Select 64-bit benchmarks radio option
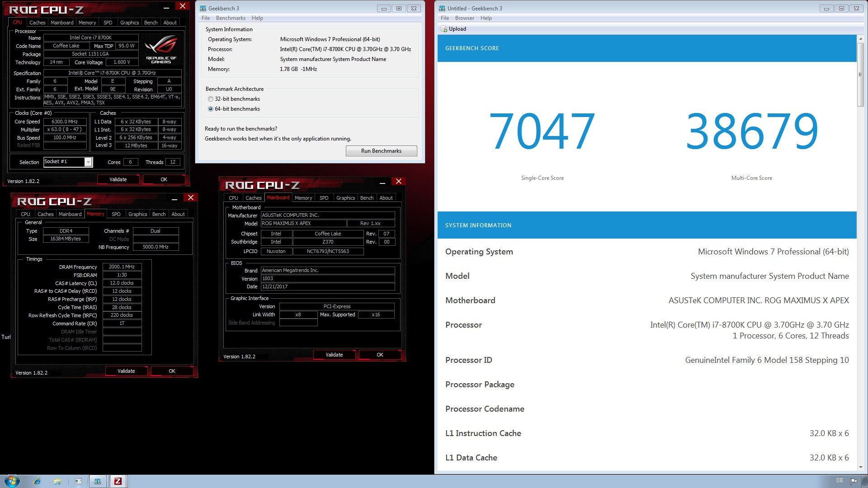868x488 pixels. [211, 109]
